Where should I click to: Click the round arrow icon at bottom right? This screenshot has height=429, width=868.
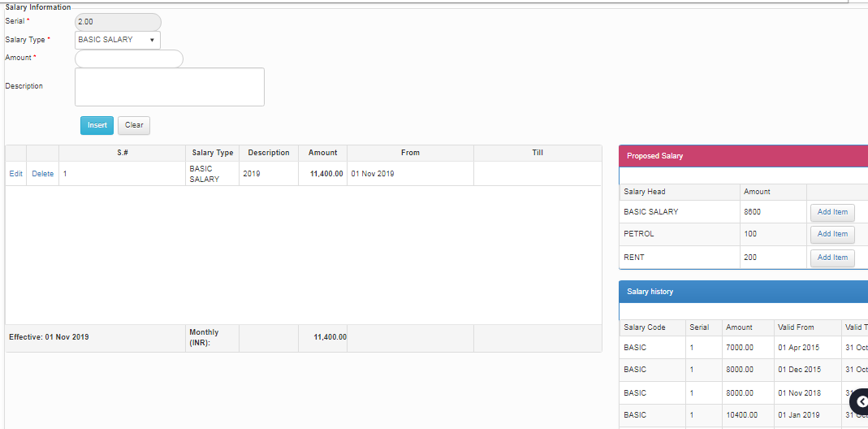pyautogui.click(x=861, y=401)
